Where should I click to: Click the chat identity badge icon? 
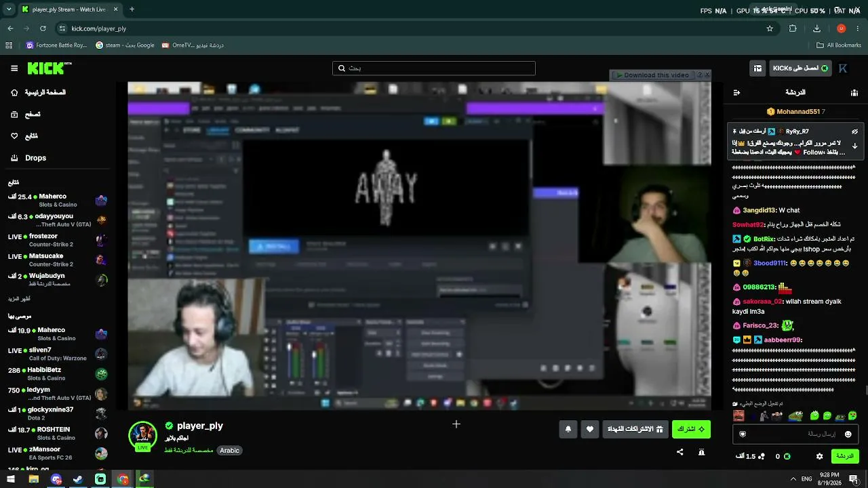pyautogui.click(x=743, y=434)
